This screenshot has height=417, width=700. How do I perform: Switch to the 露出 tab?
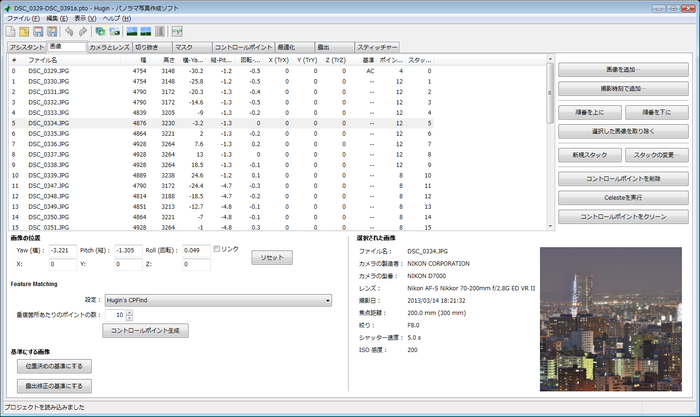(x=334, y=47)
